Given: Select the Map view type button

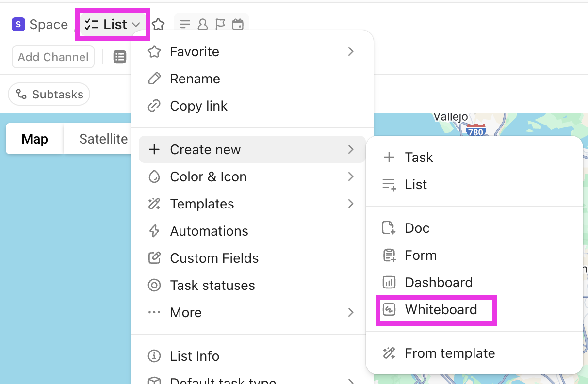Looking at the screenshot, I should pyautogui.click(x=35, y=139).
